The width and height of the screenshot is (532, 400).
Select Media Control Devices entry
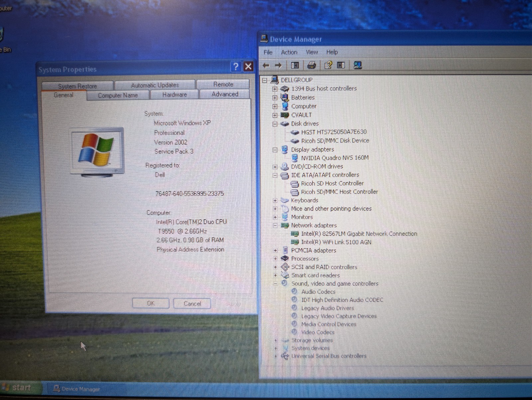click(x=329, y=324)
